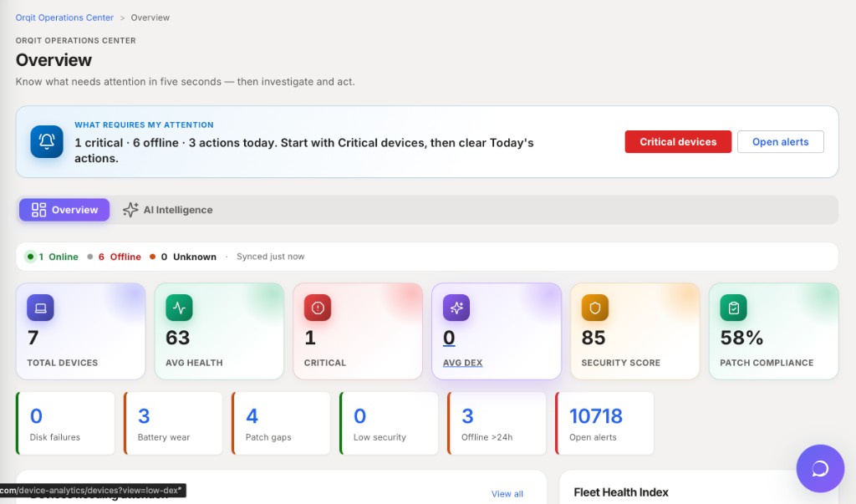The image size is (856, 504).
Task: Select the Offline >24h tile
Action: pyautogui.click(x=497, y=423)
